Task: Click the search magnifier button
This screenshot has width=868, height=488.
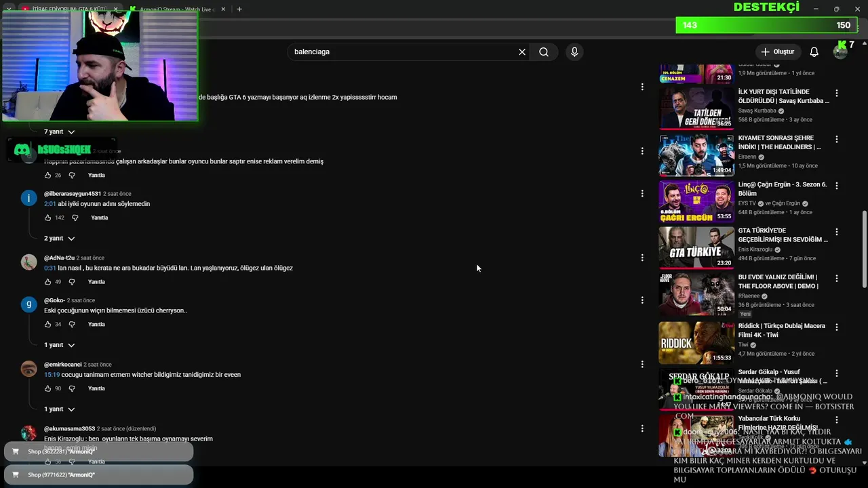Action: (x=544, y=52)
